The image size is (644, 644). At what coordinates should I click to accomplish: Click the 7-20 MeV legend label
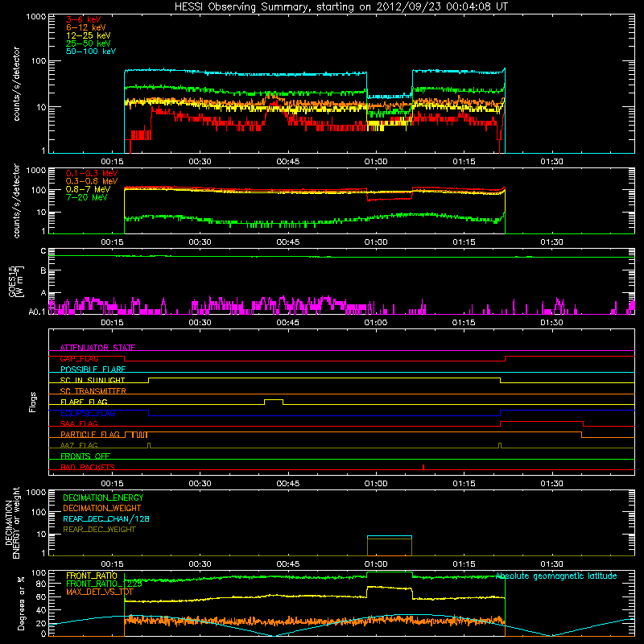point(87,197)
